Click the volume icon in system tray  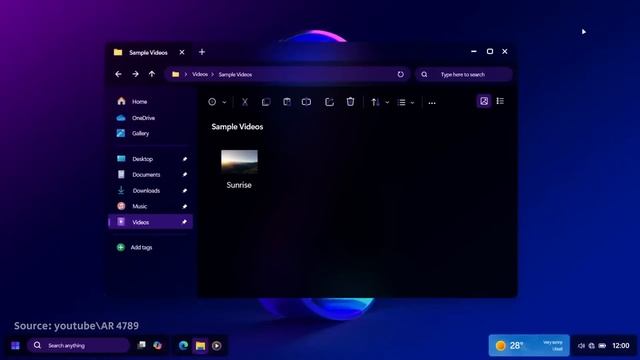coord(581,346)
